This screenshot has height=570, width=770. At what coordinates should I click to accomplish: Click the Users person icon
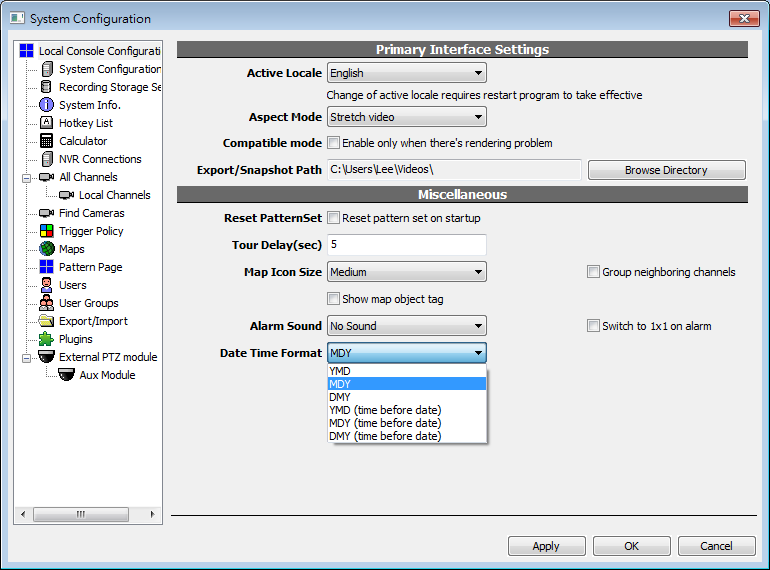click(47, 285)
